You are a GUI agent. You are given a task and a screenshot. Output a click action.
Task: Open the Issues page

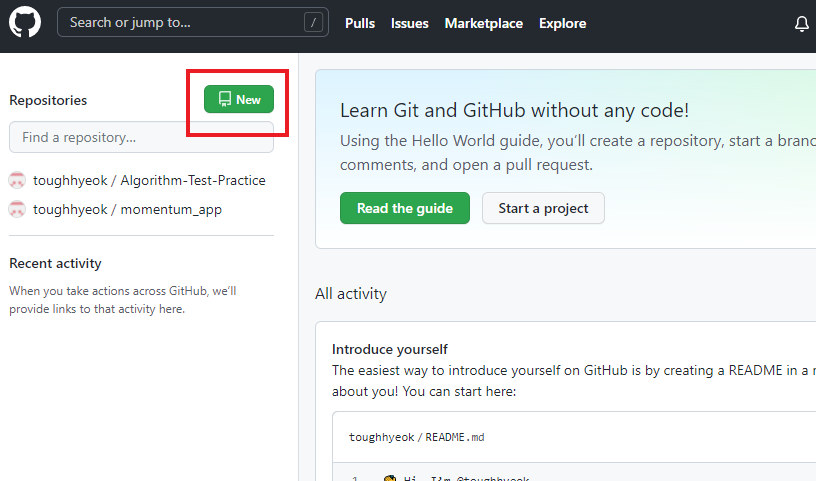(410, 23)
